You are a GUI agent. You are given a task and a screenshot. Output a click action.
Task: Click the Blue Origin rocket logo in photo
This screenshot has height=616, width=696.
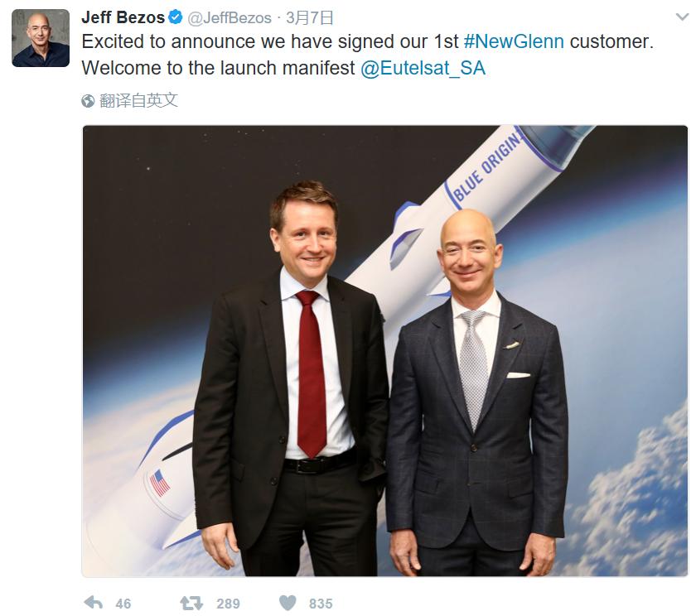pos(486,169)
